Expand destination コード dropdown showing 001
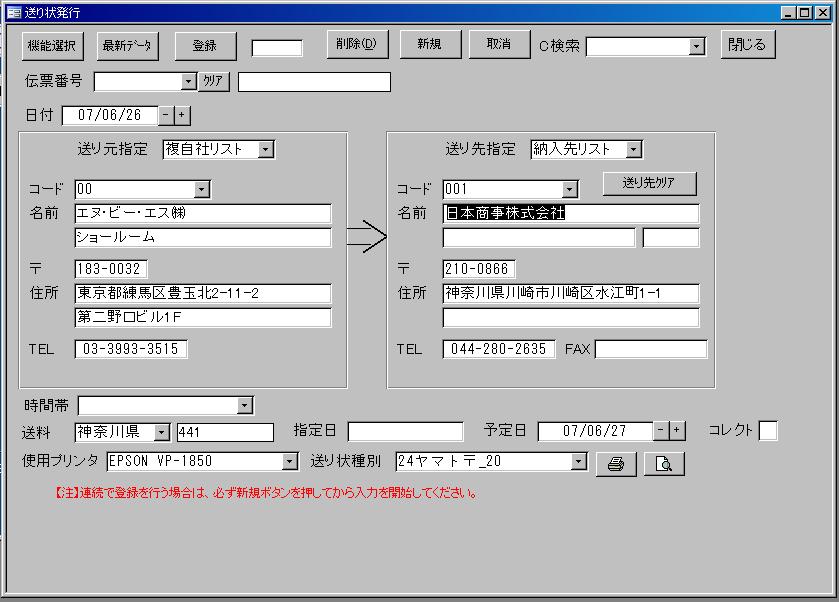 (569, 189)
